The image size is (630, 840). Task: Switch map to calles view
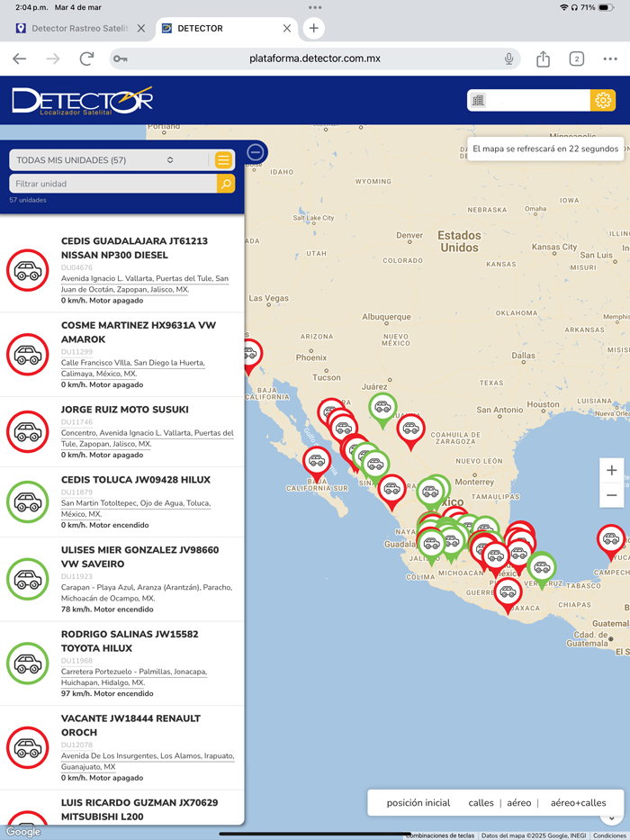481,802
